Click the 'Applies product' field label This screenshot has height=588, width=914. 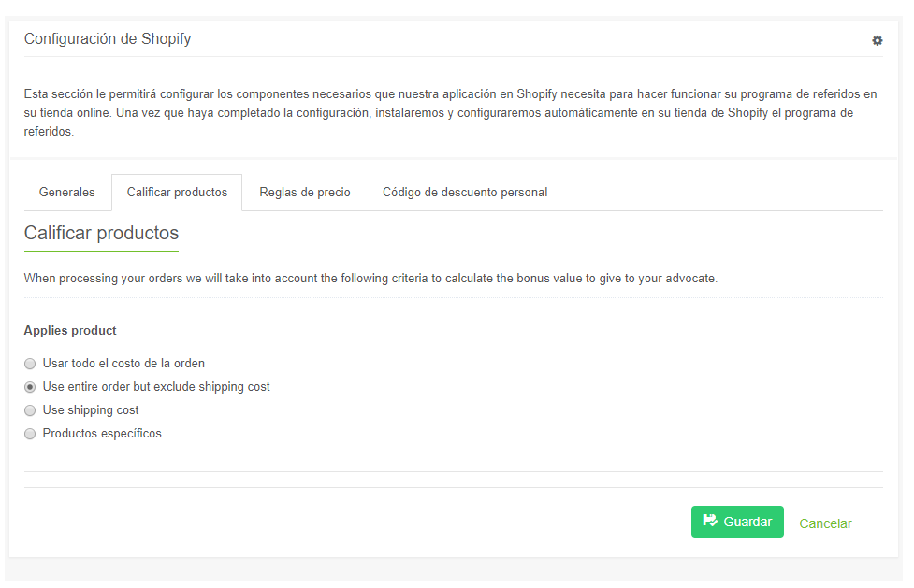tap(70, 330)
